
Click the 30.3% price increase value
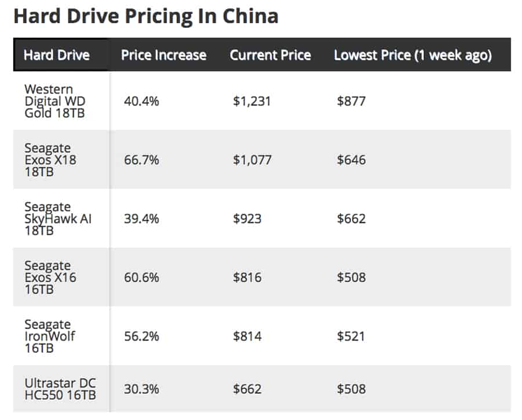click(x=142, y=389)
